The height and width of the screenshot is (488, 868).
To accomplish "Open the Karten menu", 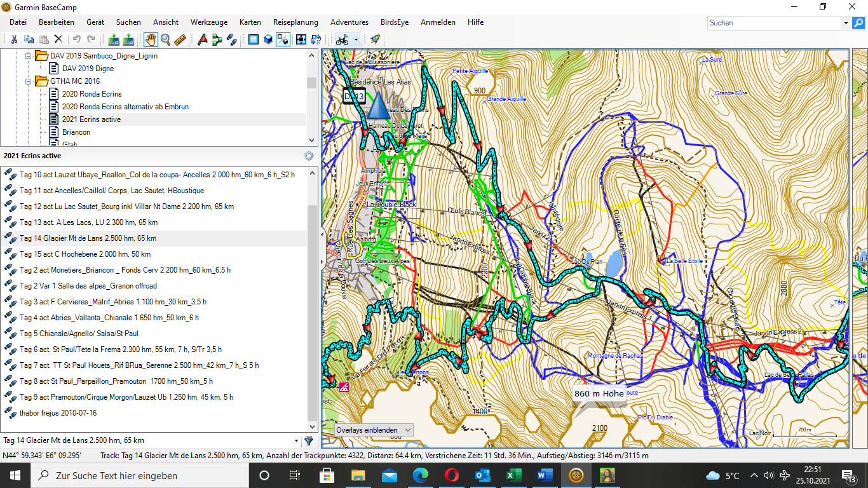I will (x=250, y=22).
